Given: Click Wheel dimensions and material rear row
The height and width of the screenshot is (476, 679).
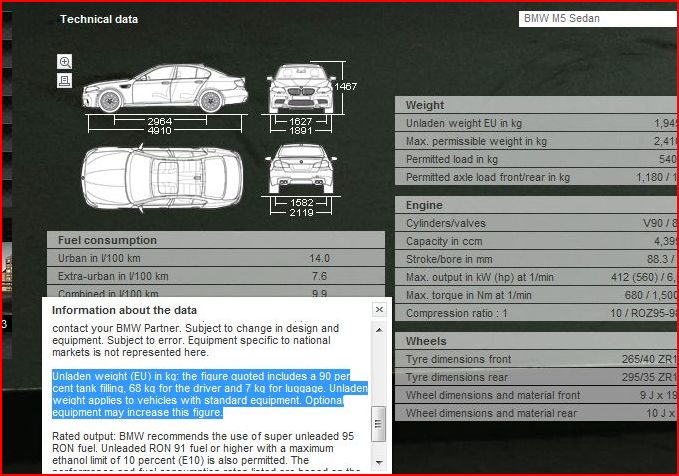Looking at the screenshot, I should (537, 413).
